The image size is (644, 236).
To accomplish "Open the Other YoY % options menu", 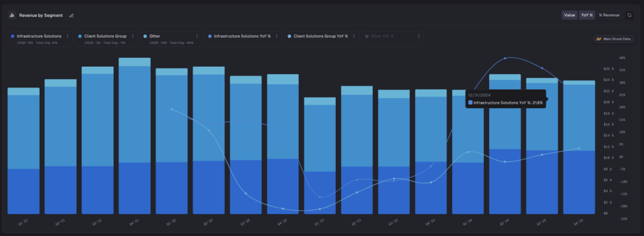I will coord(418,36).
